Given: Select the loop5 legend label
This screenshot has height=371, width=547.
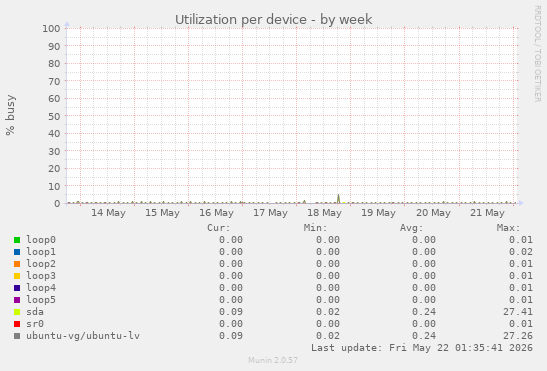Looking at the screenshot, I should [41, 300].
